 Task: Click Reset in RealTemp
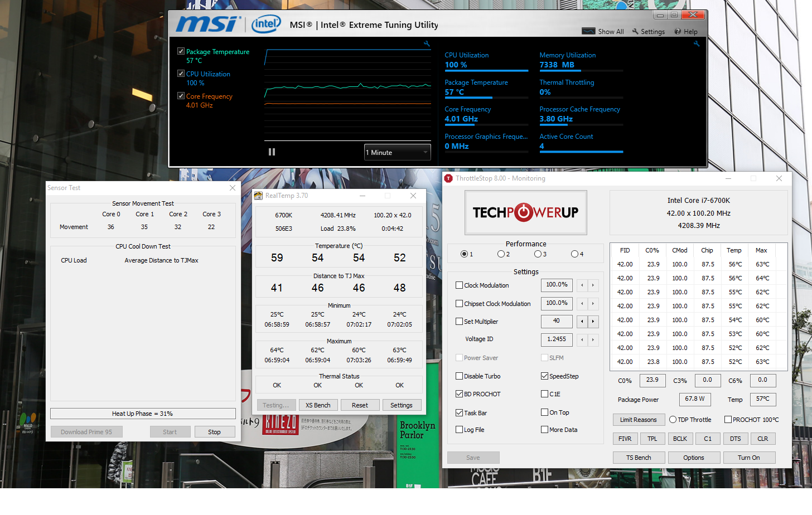(360, 405)
